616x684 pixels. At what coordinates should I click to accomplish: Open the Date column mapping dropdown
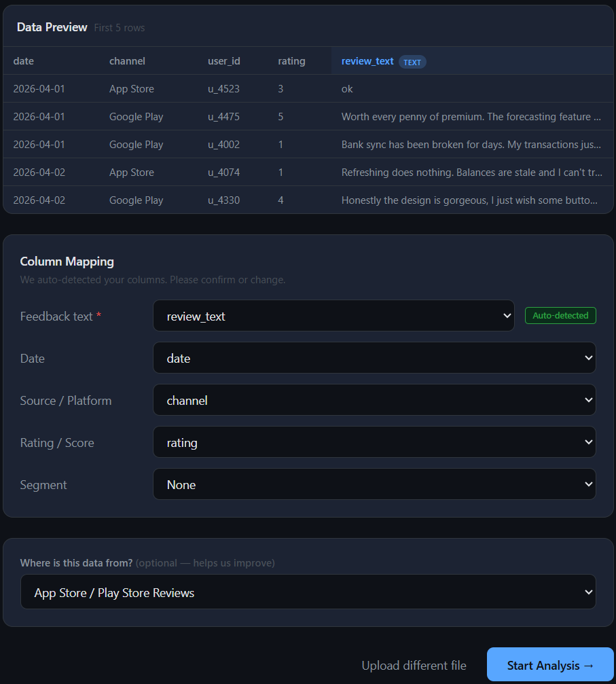[x=374, y=358]
